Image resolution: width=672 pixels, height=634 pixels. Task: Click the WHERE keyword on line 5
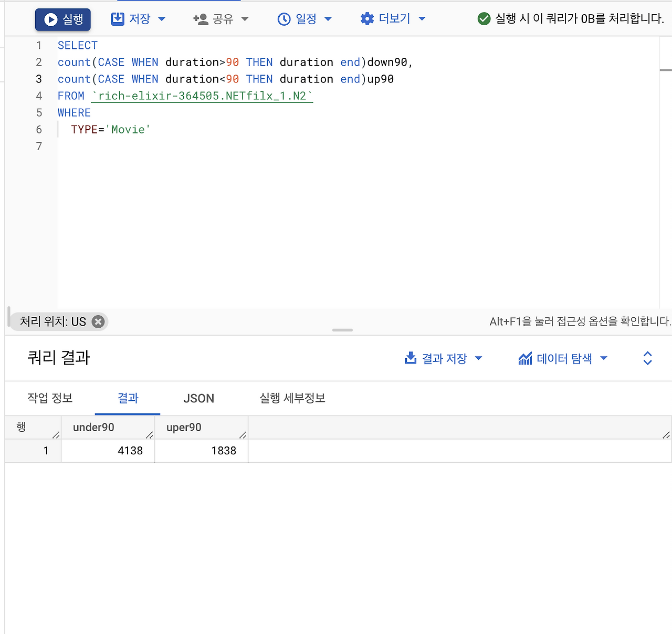pyautogui.click(x=74, y=113)
